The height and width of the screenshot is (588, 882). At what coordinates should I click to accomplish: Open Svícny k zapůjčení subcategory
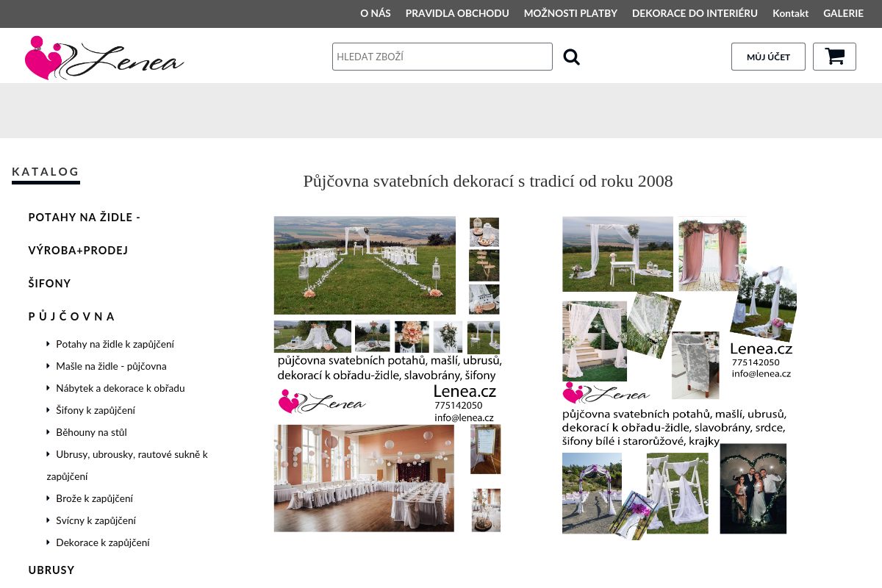[96, 520]
